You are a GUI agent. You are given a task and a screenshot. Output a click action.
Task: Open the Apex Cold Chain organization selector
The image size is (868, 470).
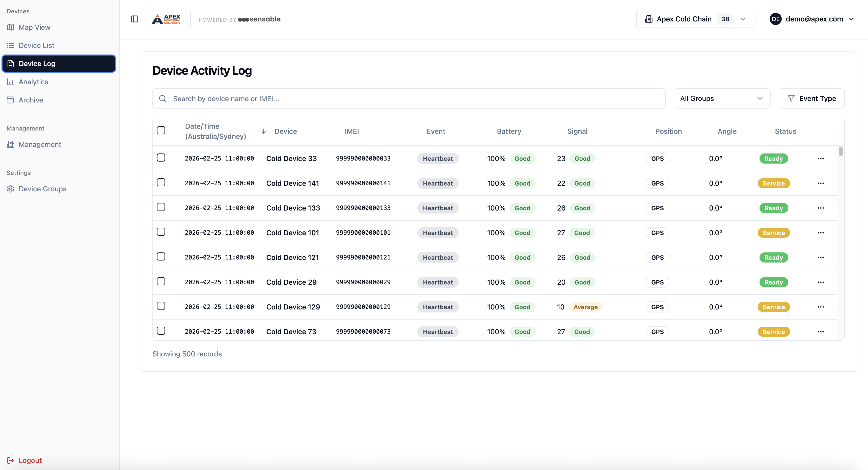pos(695,19)
